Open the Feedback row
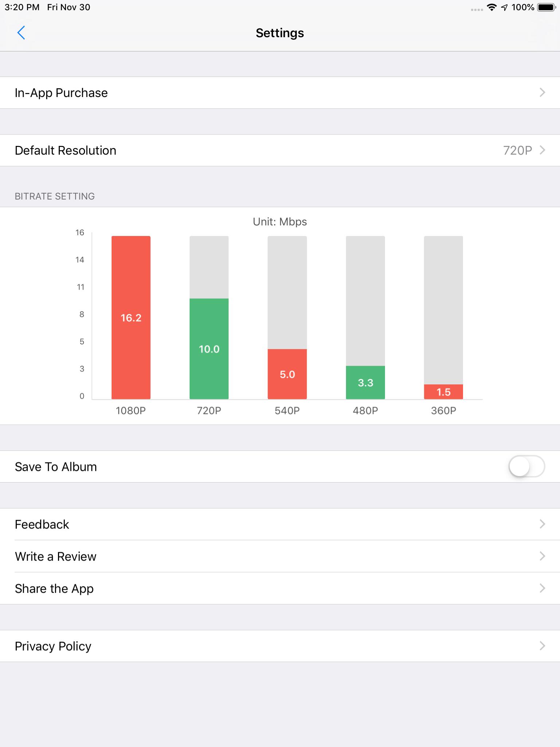The height and width of the screenshot is (747, 560). [280, 524]
